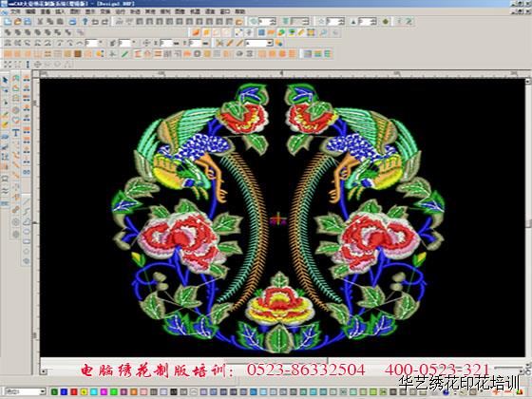
Task: Click the spinner arrows beside the triangle icon
Action: click(373, 21)
